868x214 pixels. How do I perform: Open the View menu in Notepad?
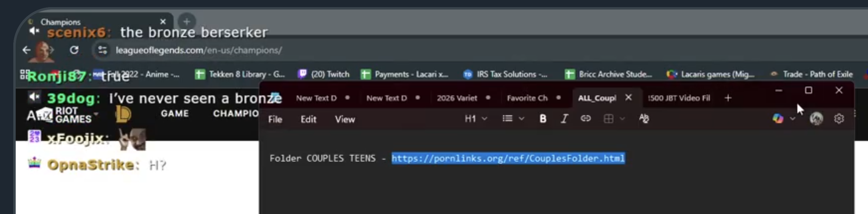point(345,119)
